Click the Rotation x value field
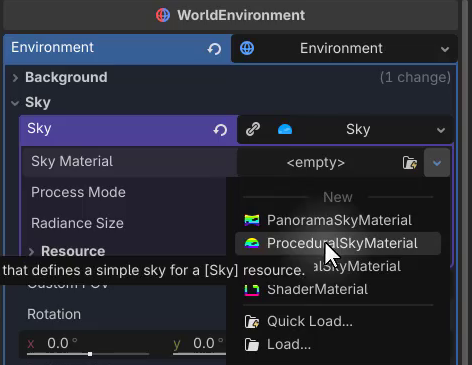Image resolution: width=472 pixels, height=365 pixels. (88, 344)
